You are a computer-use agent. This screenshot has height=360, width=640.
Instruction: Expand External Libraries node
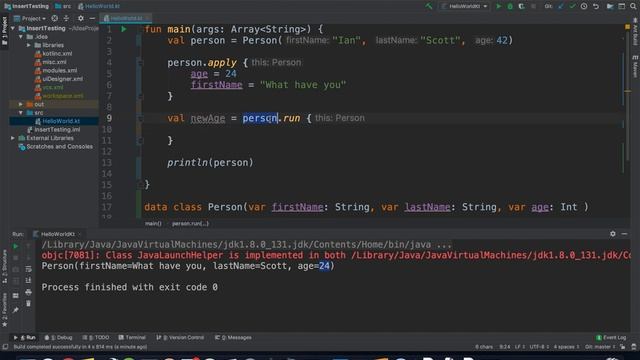(x=13, y=138)
